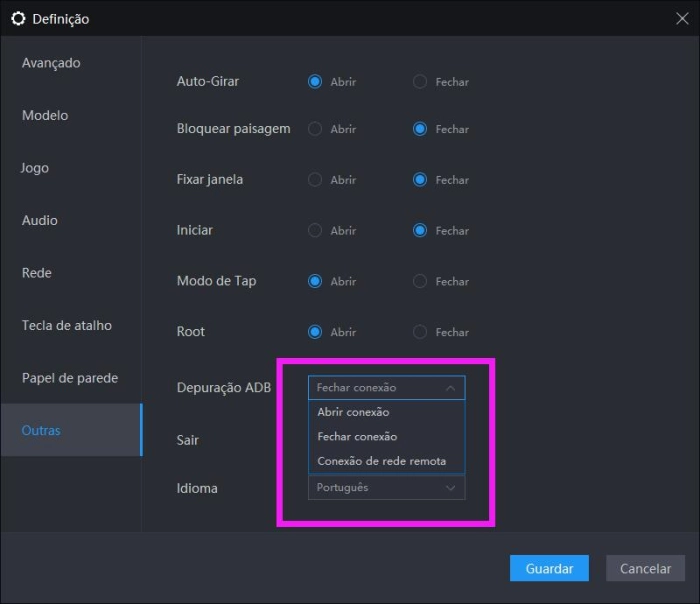Open the Audio settings tab
The height and width of the screenshot is (604, 700).
pyautogui.click(x=40, y=220)
